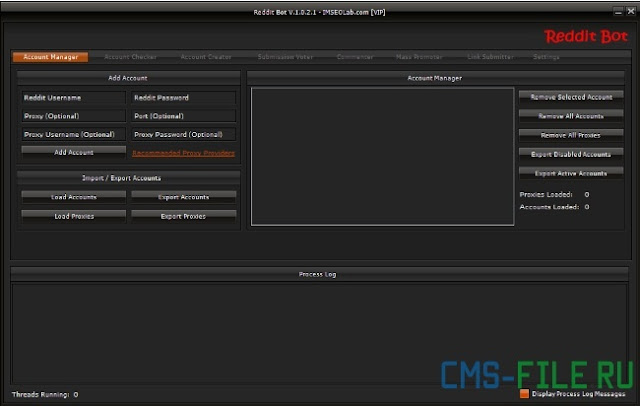
Task: Toggle Display Process Log Messages checkbox
Action: pos(524,394)
